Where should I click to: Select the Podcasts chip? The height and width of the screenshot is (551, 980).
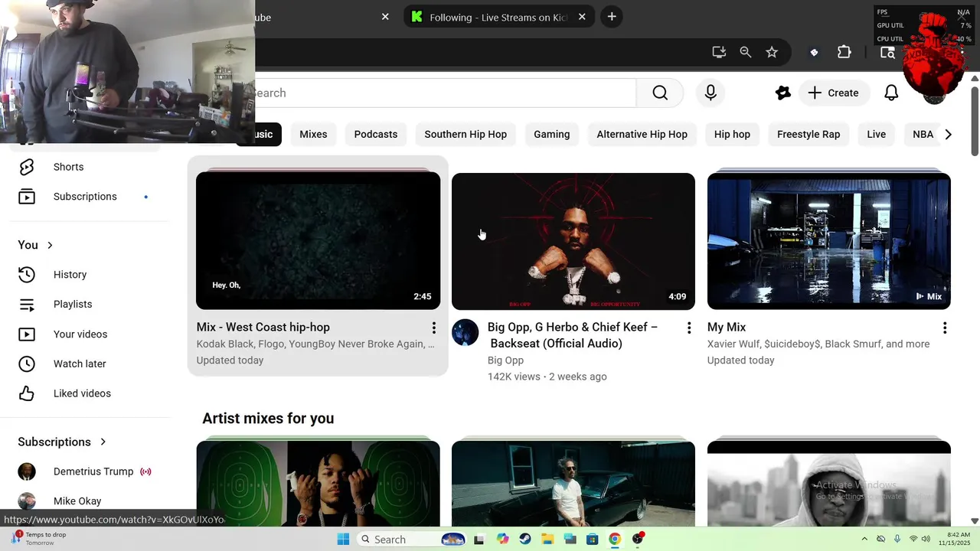(376, 134)
